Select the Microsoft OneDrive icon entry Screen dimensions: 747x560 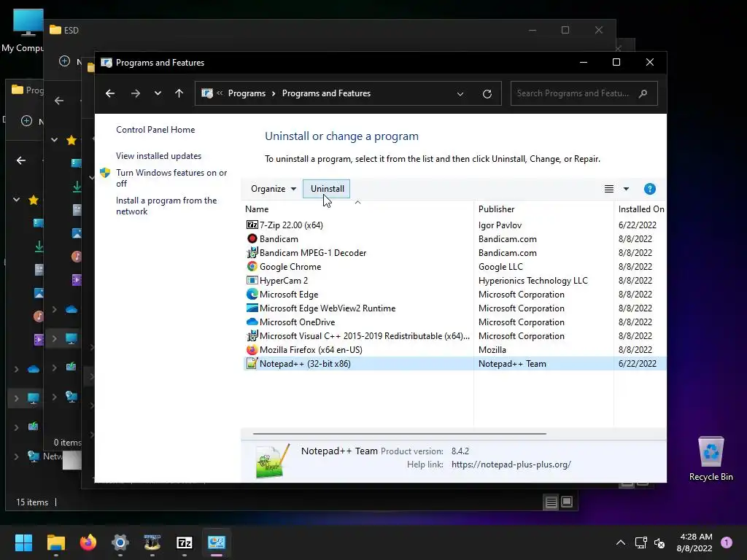[x=252, y=322]
